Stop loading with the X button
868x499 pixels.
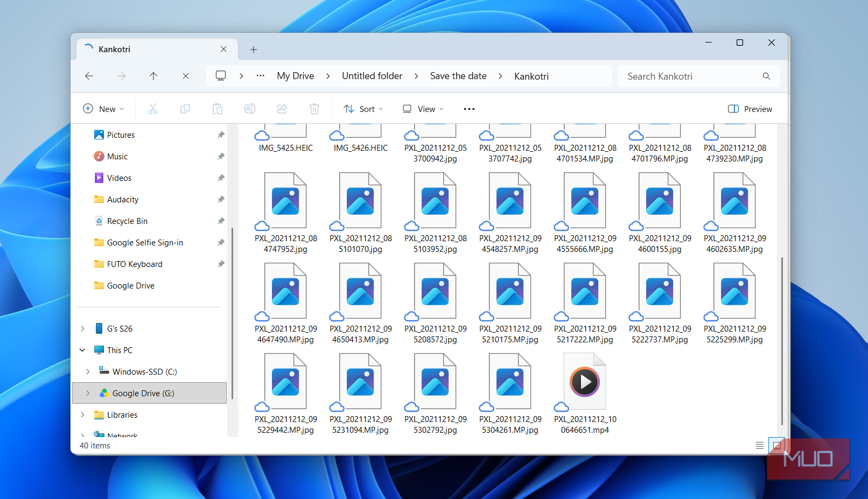coord(186,76)
